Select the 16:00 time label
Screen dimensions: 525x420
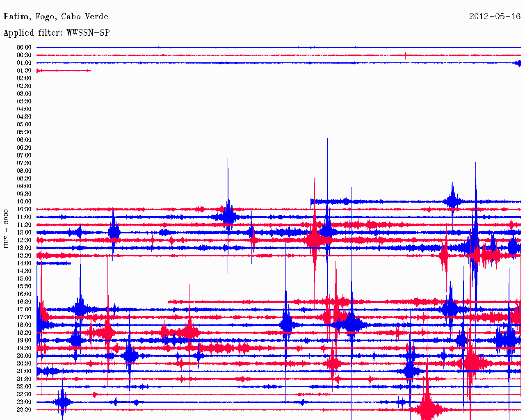[x=24, y=294]
